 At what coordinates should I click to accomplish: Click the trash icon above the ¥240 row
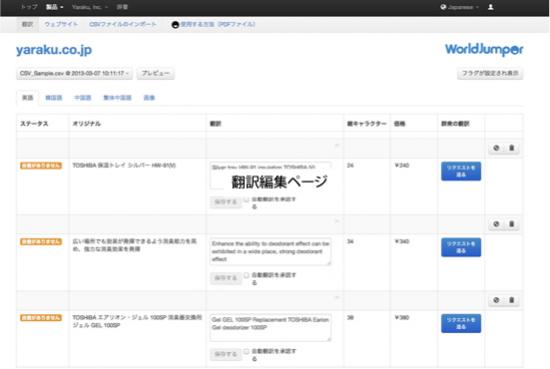click(511, 148)
